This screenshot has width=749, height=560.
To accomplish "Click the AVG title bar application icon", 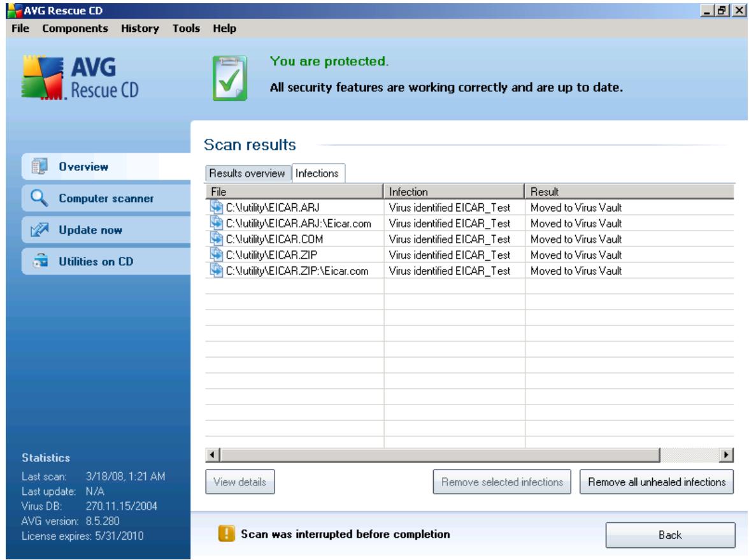I will click(x=14, y=10).
